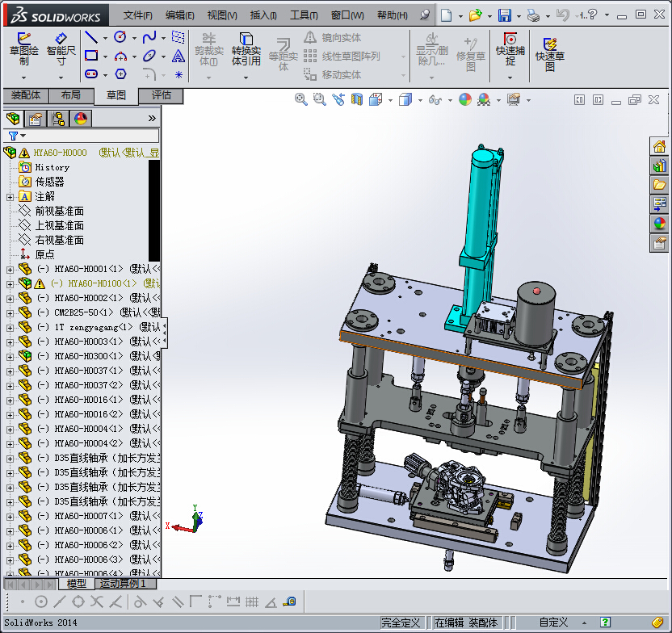Click the Zoom to Fit magnifier icon
The height and width of the screenshot is (633, 672).
coord(300,100)
